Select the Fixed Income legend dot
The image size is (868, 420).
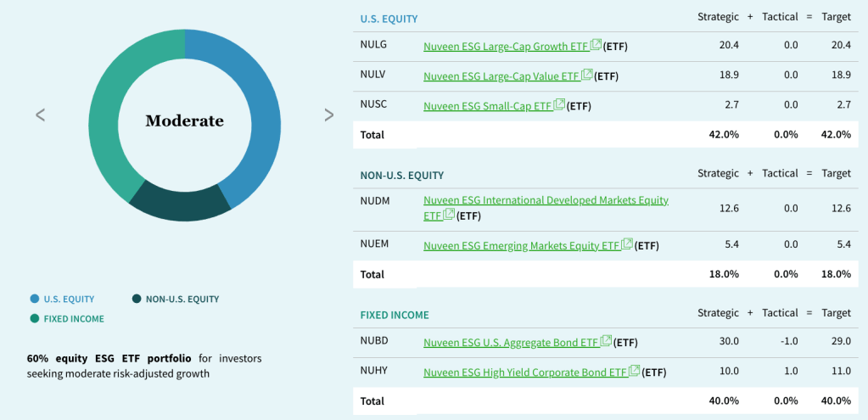[34, 319]
